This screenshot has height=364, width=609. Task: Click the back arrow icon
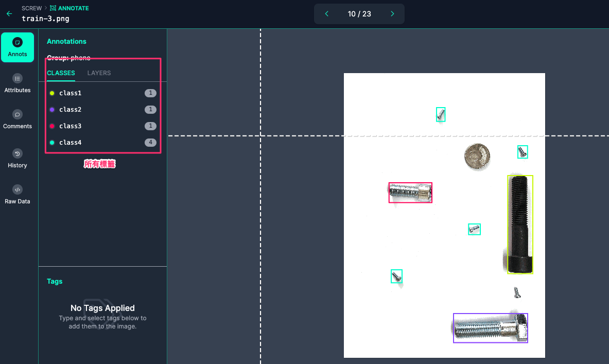tap(9, 14)
